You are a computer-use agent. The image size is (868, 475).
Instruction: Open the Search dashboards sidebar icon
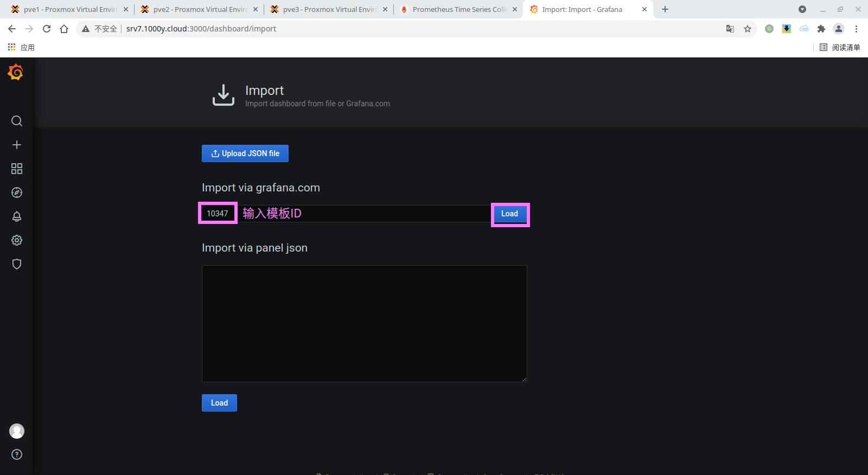(17, 121)
